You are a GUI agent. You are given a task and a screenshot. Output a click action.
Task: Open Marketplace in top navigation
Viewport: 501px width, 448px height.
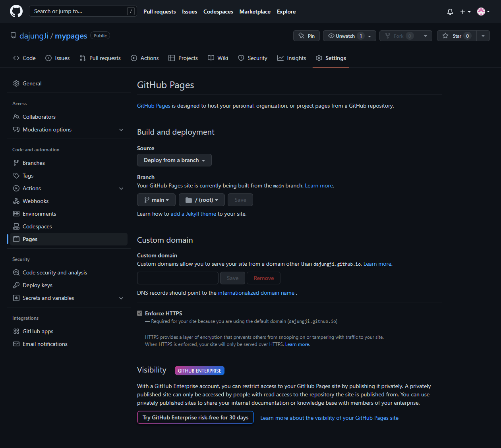pyautogui.click(x=255, y=12)
